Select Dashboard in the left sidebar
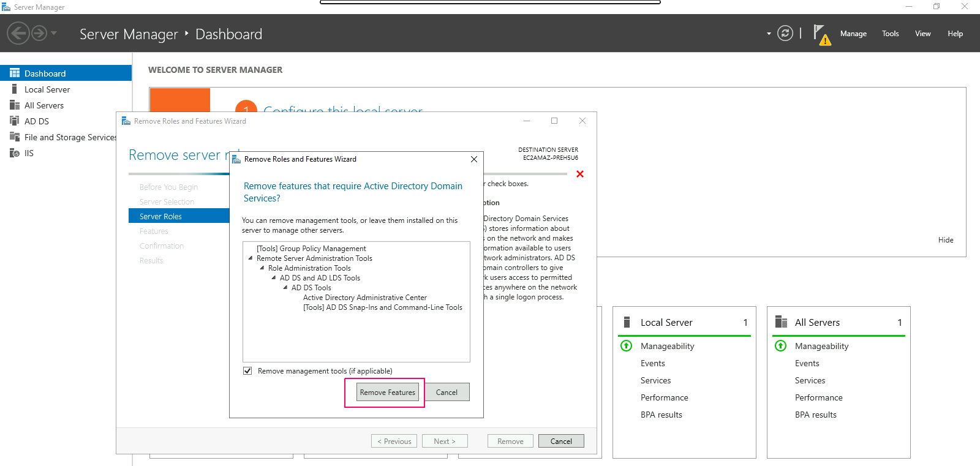 (x=66, y=73)
